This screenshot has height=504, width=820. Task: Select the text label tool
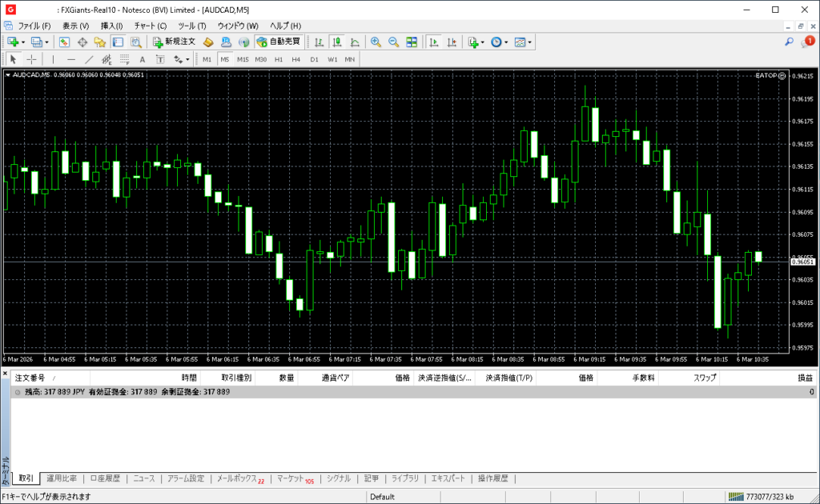pos(143,59)
